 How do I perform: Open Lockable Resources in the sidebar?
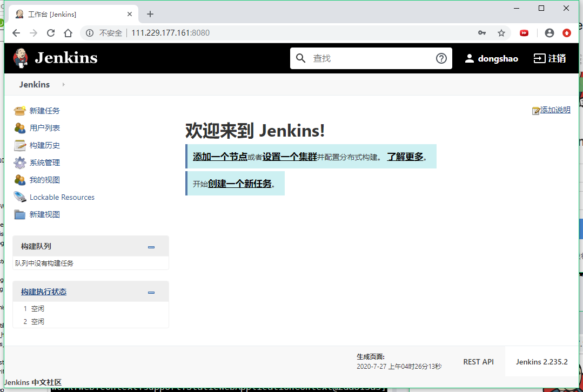click(62, 197)
